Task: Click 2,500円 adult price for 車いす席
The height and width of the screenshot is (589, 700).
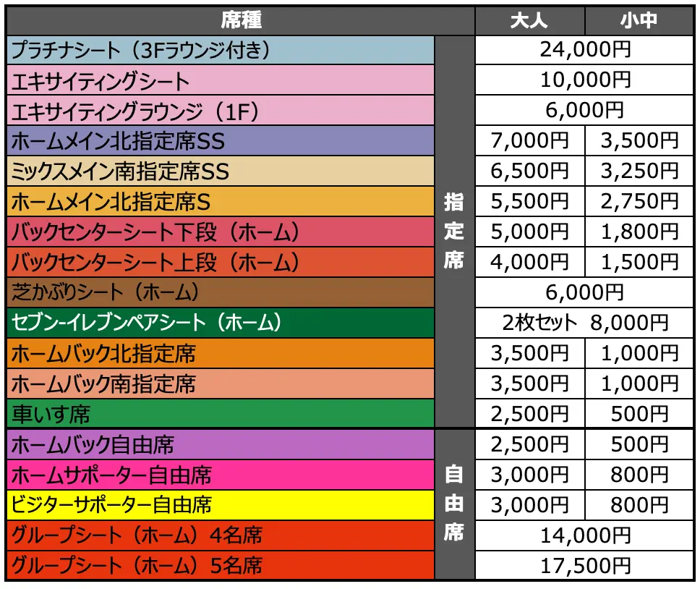Action: 530,413
